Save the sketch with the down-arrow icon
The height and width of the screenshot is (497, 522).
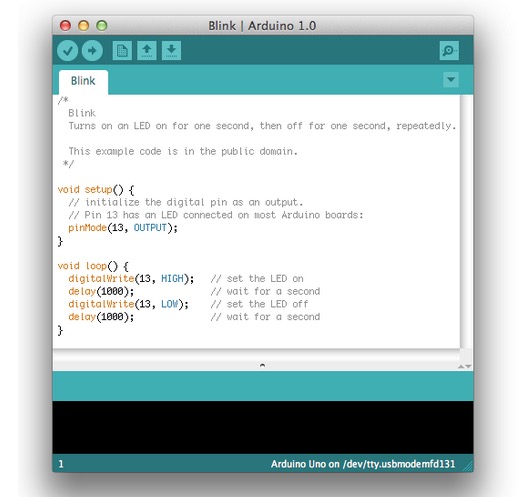point(171,51)
